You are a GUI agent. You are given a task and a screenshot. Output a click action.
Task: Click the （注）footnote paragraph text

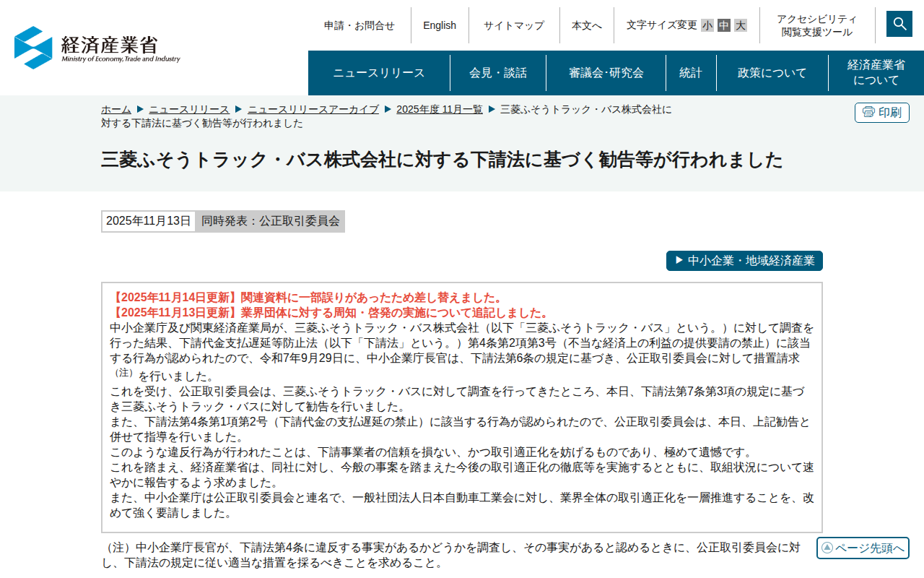(x=451, y=555)
